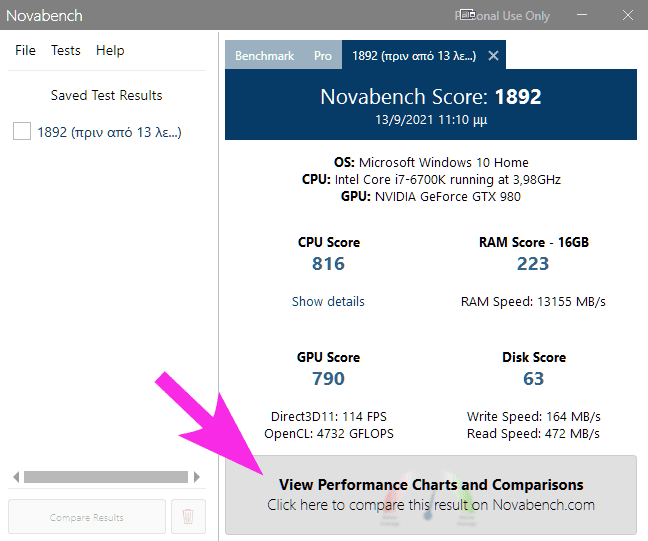648x541 pixels.
Task: Click the Disk Score label
Action: [x=534, y=357]
